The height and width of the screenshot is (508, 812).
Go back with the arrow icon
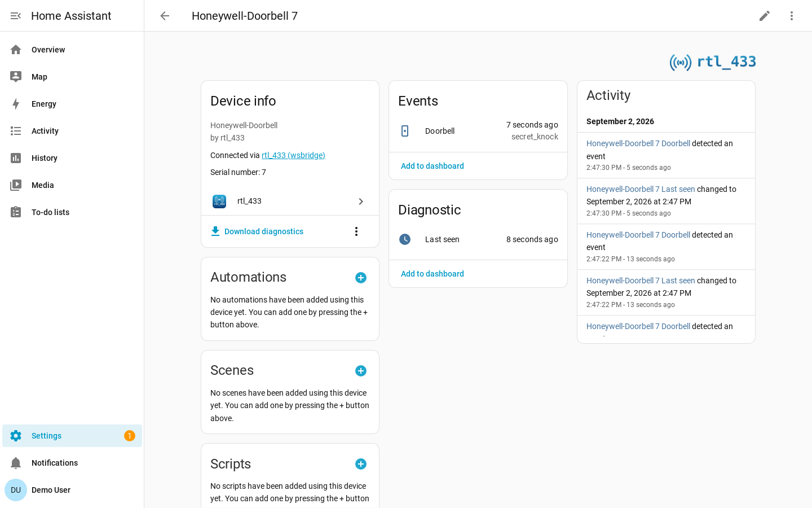165,16
